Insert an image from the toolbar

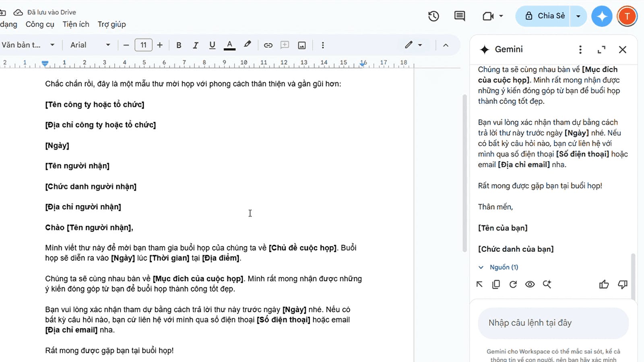tap(302, 45)
